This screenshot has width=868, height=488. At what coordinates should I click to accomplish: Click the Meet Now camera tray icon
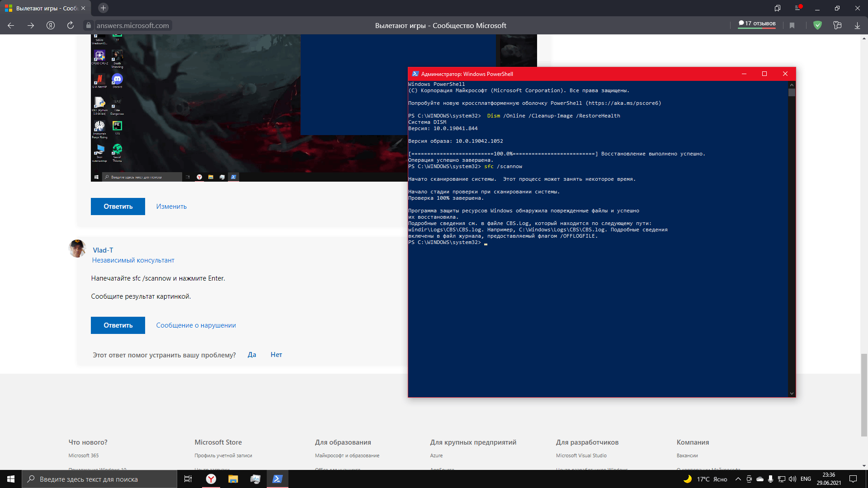(x=749, y=479)
